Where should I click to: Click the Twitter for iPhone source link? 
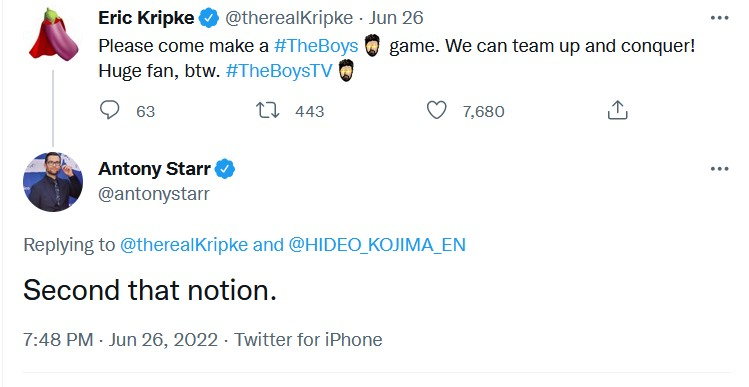pos(308,340)
